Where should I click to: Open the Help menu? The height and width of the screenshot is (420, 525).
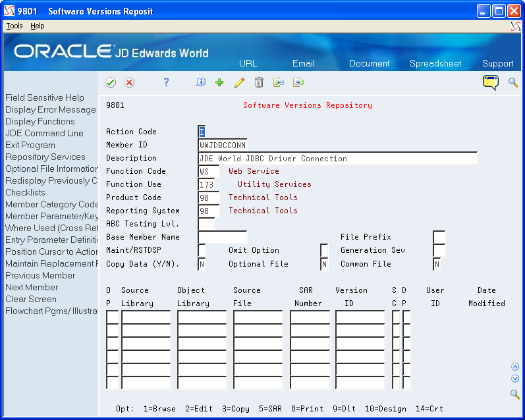(37, 26)
